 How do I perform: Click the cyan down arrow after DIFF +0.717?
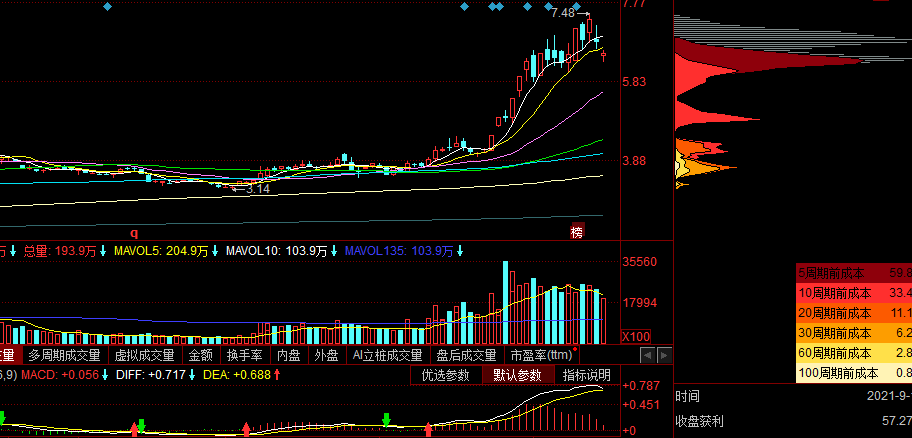click(x=192, y=375)
